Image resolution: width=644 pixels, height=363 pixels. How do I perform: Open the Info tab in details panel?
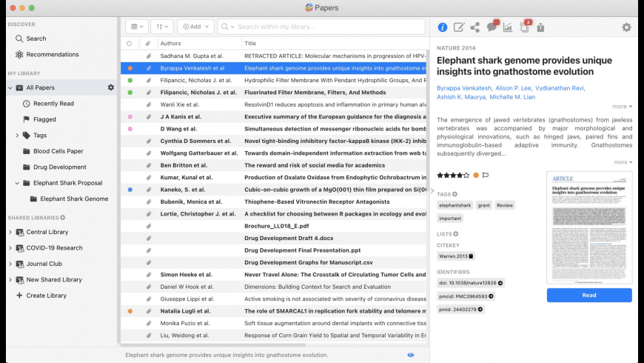pos(443,27)
